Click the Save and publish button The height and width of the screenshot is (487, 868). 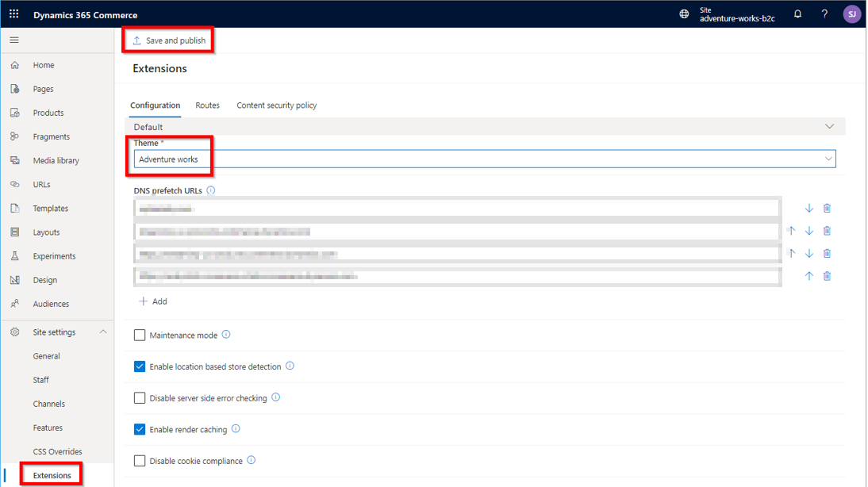(168, 40)
